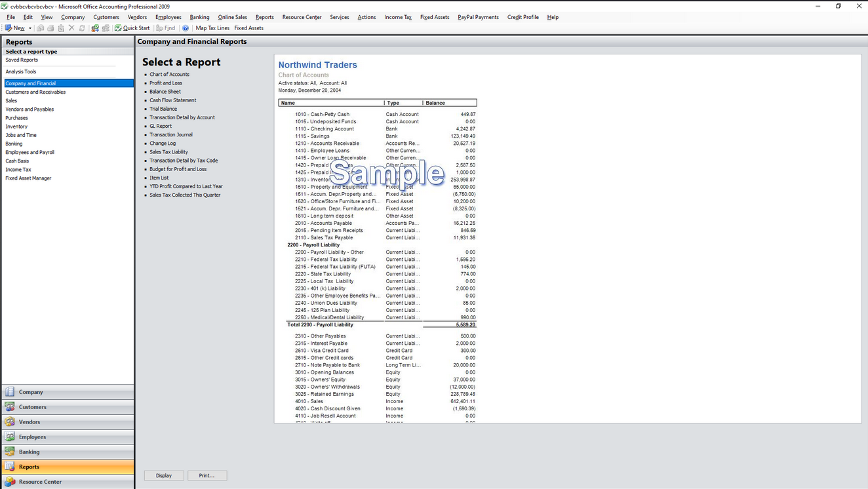868x489 pixels.
Task: Restore down the application window
Action: tap(838, 6)
